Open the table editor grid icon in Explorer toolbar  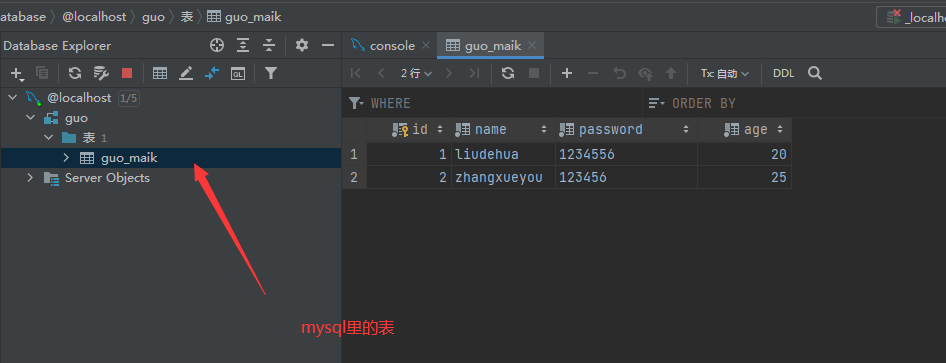coord(160,74)
